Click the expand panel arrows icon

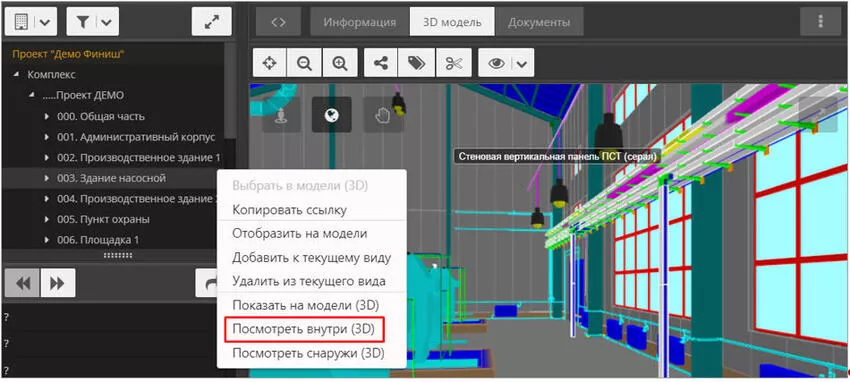(211, 22)
